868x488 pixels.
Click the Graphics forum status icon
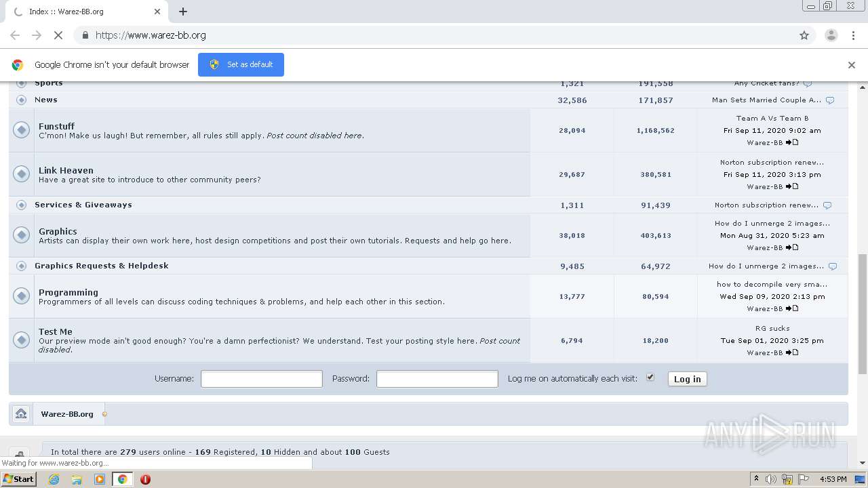click(22, 235)
